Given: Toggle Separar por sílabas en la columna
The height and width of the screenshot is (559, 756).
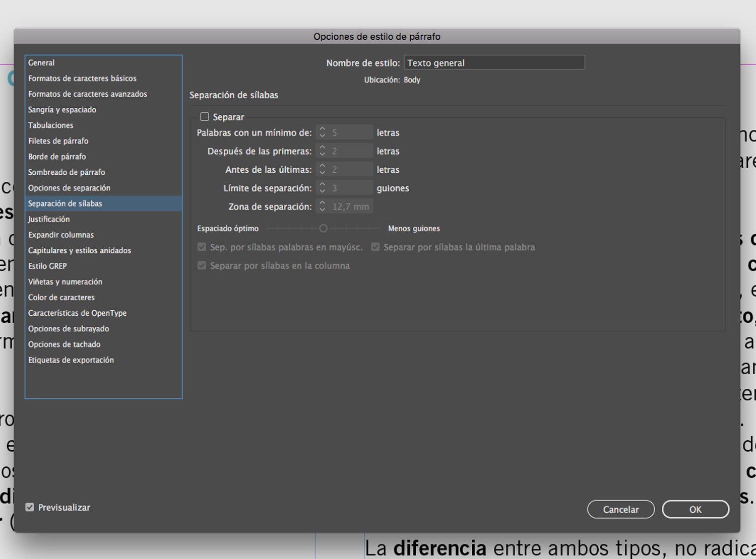Looking at the screenshot, I should coord(202,265).
